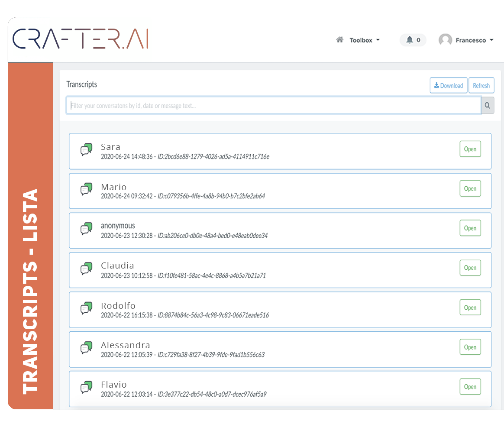Viewport: 504px width, 421px height.
Task: Click ID 8874b84c-56a3-4c98-9c83-06671eade516
Action: (x=213, y=315)
